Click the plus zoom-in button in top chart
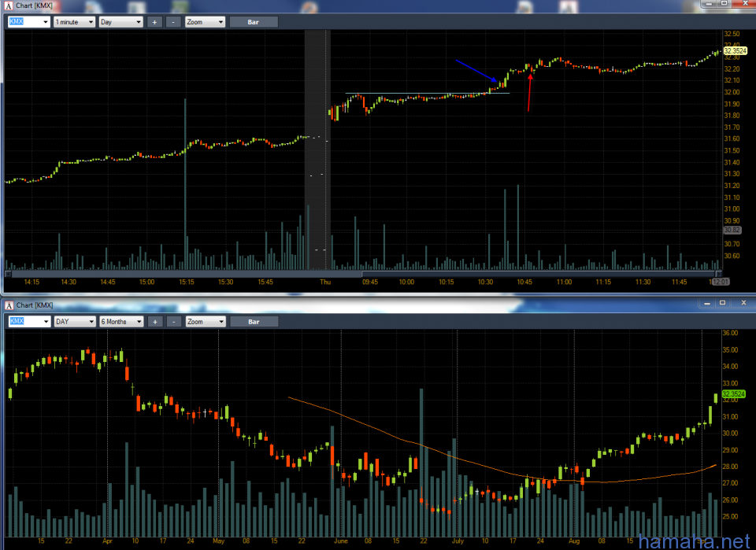Screen dimensions: 756x550 tap(155, 22)
